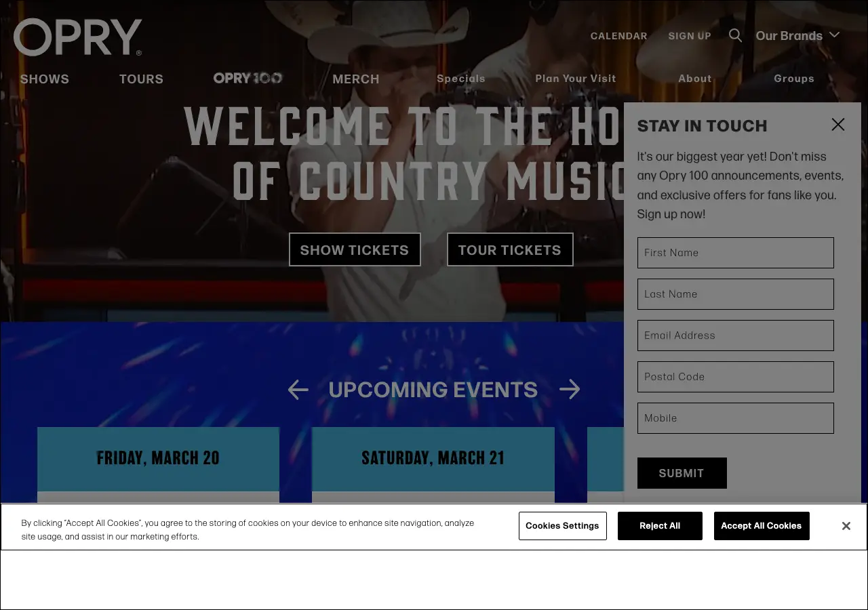Screen dimensions: 868x610
Task: Click the OPRY logo
Action: [78, 37]
